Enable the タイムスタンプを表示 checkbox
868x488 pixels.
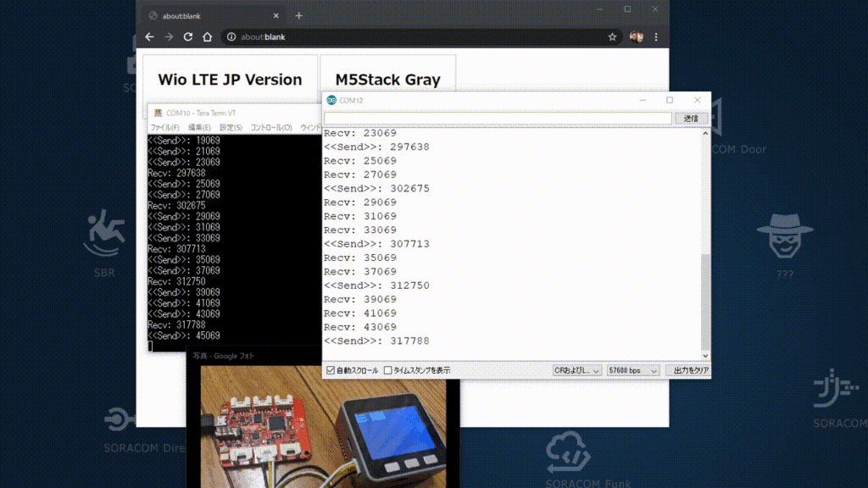(388, 370)
